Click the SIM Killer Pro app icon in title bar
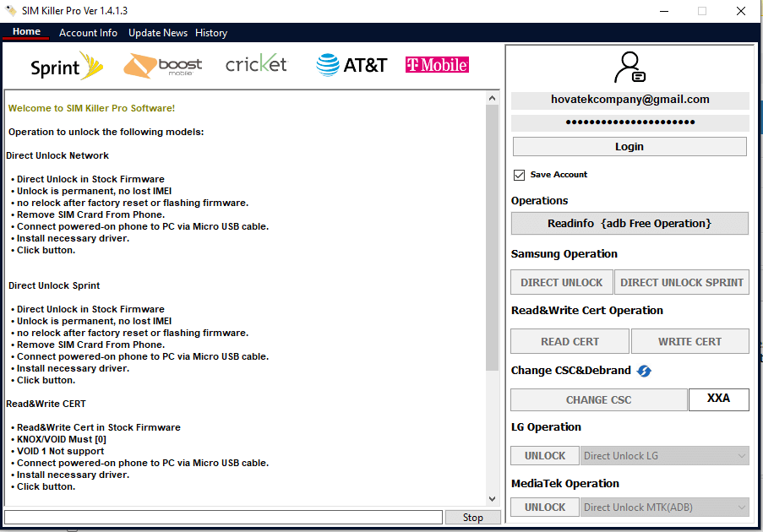Image resolution: width=763 pixels, height=532 pixels. pos(10,10)
